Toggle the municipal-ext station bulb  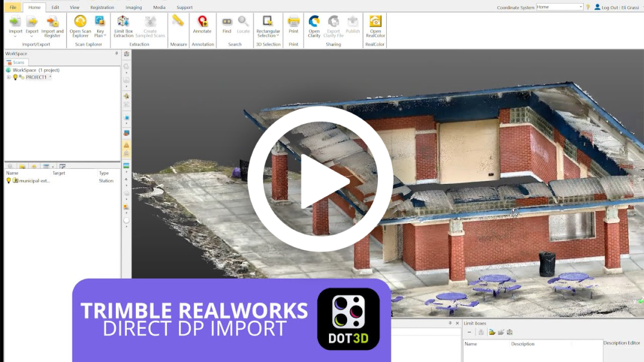(8, 180)
